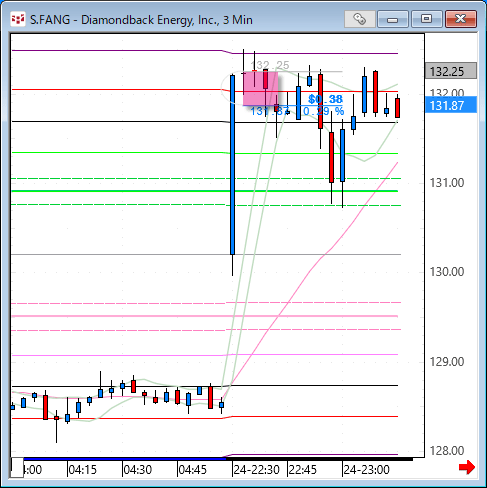Click the 04:45 time axis label
This screenshot has height=488, width=487.
coord(192,470)
